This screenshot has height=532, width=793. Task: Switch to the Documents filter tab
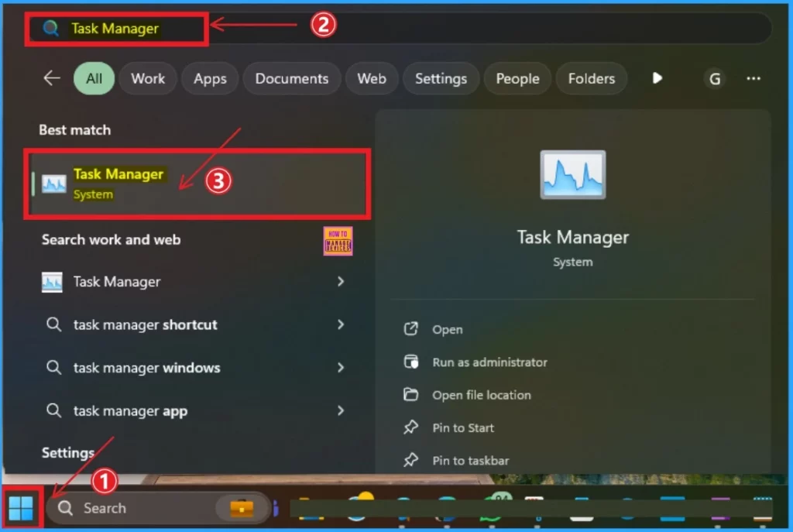(292, 78)
